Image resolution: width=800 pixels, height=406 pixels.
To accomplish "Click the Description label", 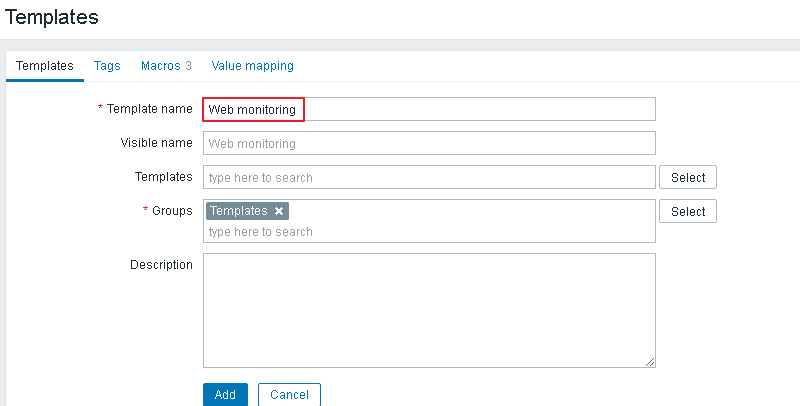I will pos(161,265).
